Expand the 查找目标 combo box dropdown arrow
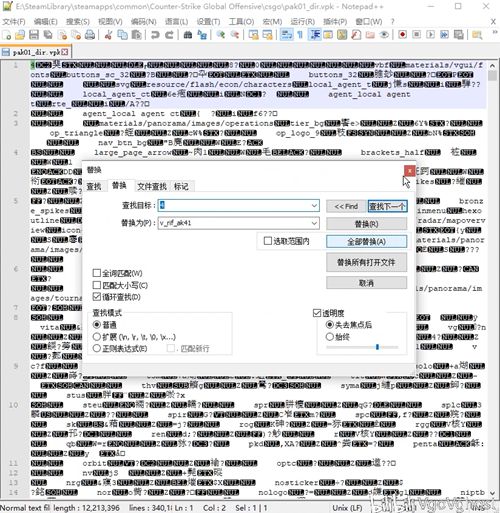 [314, 206]
